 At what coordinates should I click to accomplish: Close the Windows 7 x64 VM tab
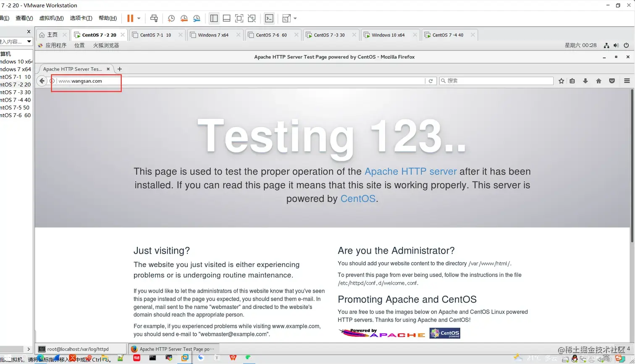coord(238,35)
